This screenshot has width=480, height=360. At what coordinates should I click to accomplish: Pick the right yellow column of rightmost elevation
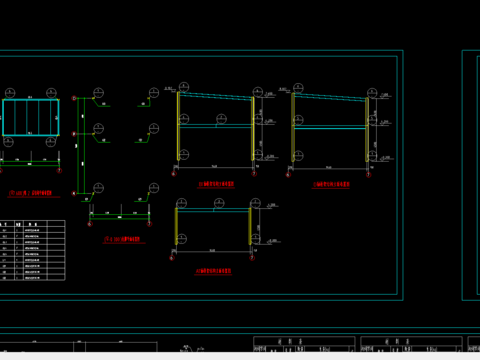pos(367,130)
